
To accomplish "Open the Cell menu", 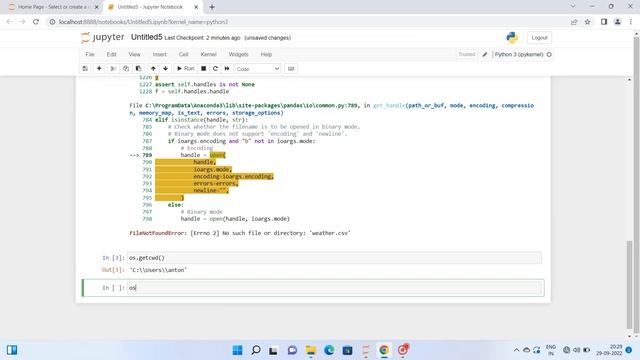I will point(183,54).
